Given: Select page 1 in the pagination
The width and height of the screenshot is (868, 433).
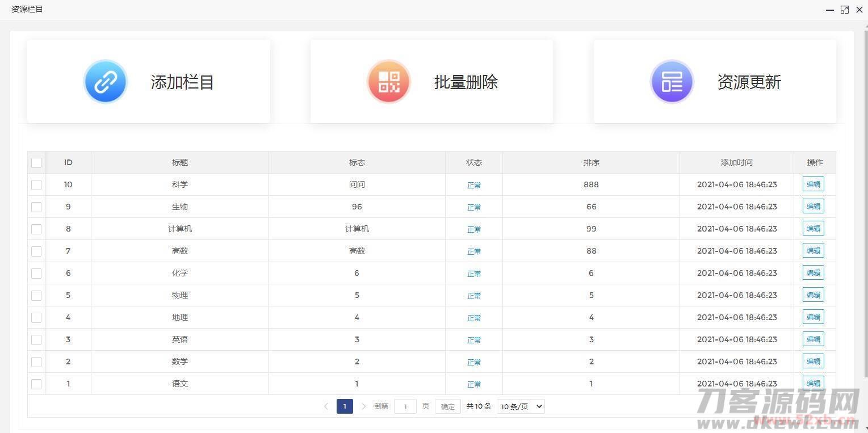Looking at the screenshot, I should point(345,406).
